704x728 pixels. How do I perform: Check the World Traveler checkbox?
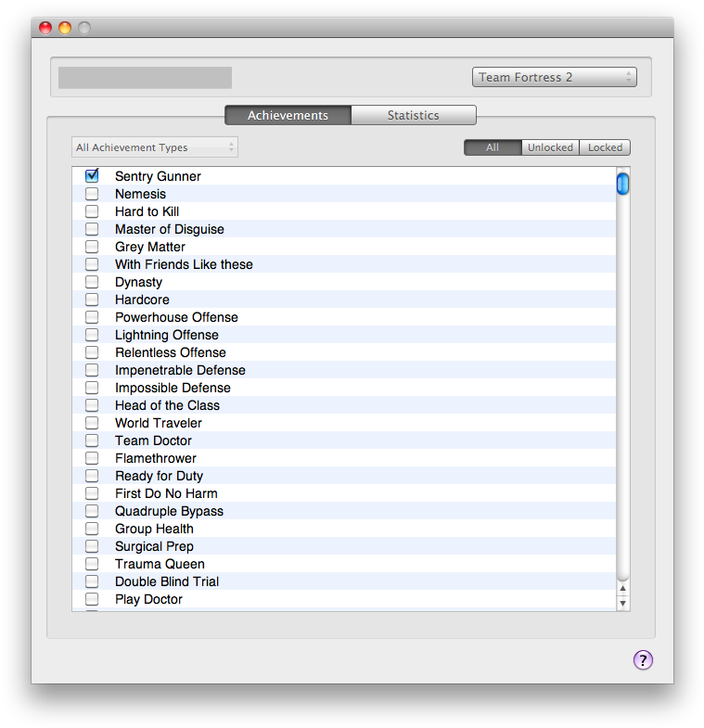(92, 423)
